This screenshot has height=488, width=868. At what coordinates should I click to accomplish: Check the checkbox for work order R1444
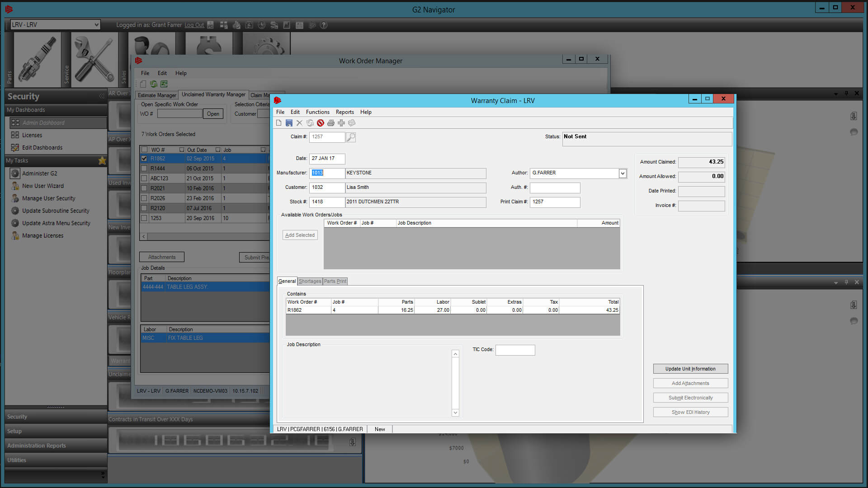144,169
